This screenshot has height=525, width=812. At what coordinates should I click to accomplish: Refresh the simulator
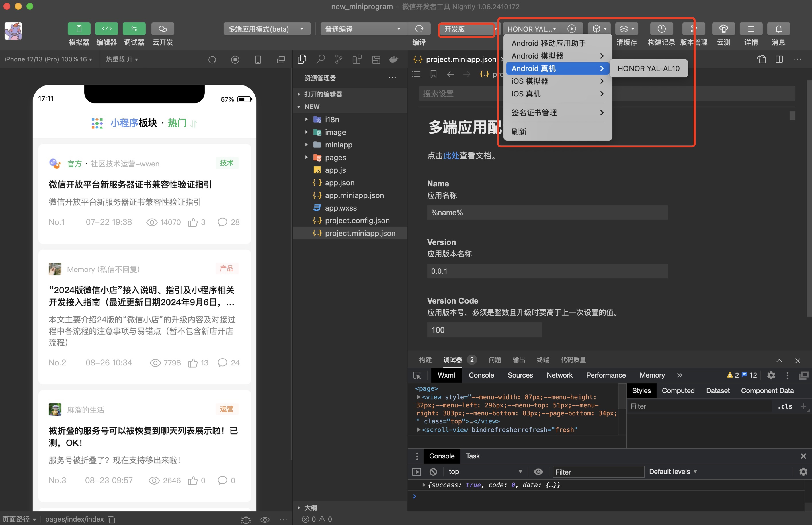coord(212,60)
